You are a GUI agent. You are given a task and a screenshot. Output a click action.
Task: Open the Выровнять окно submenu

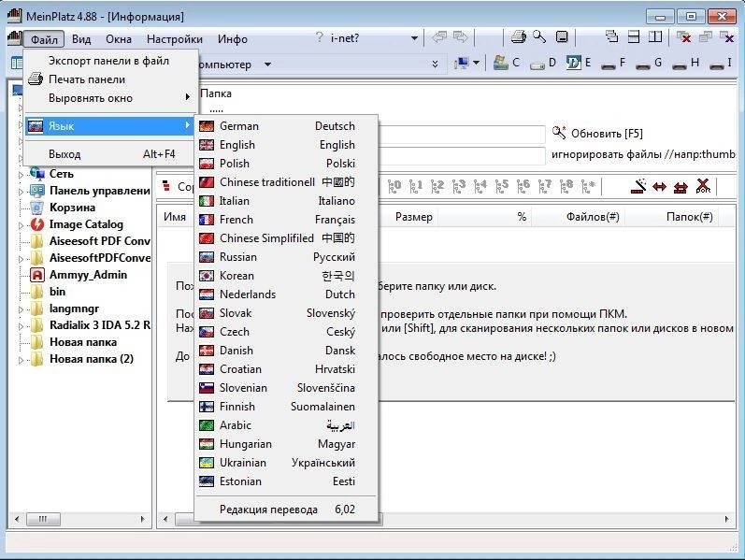pos(110,98)
